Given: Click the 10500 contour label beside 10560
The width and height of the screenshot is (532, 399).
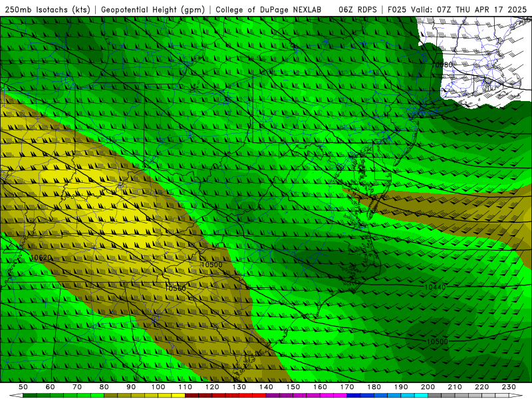Looking at the screenshot, I should pyautogui.click(x=211, y=264).
